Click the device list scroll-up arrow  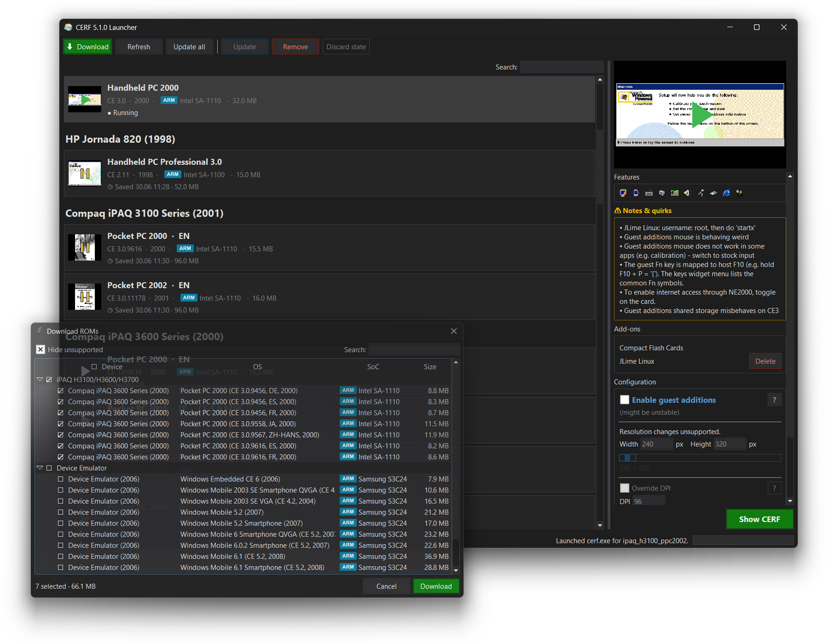point(600,80)
